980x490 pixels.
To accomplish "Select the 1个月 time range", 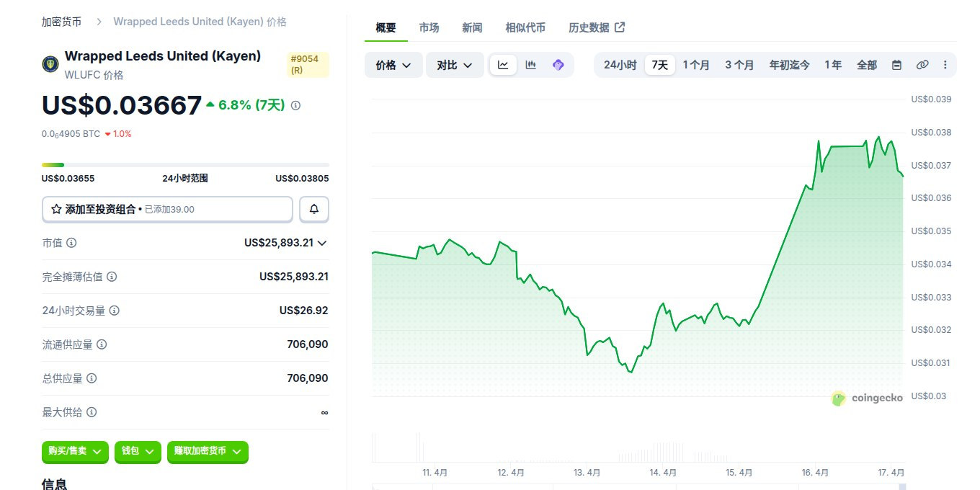I will tap(696, 65).
